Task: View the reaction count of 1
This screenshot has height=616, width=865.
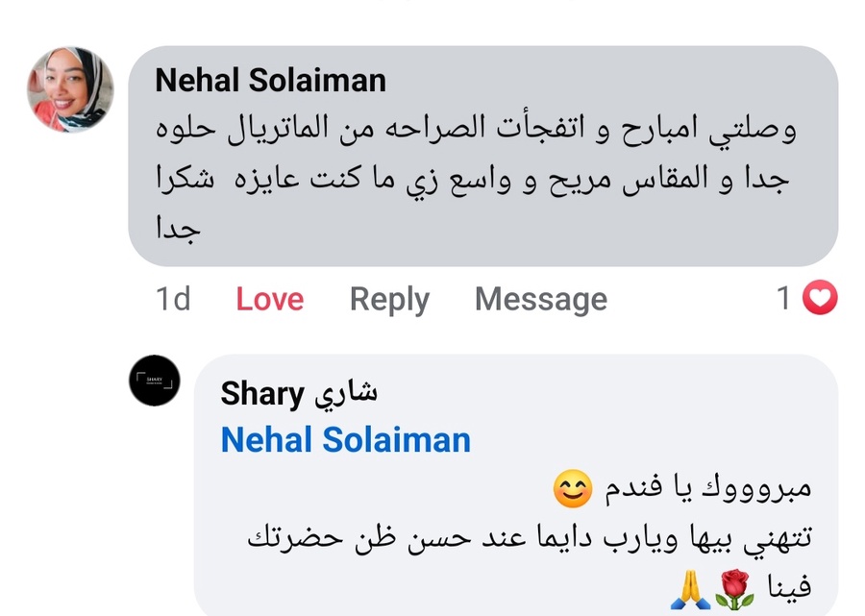Action: point(784,299)
